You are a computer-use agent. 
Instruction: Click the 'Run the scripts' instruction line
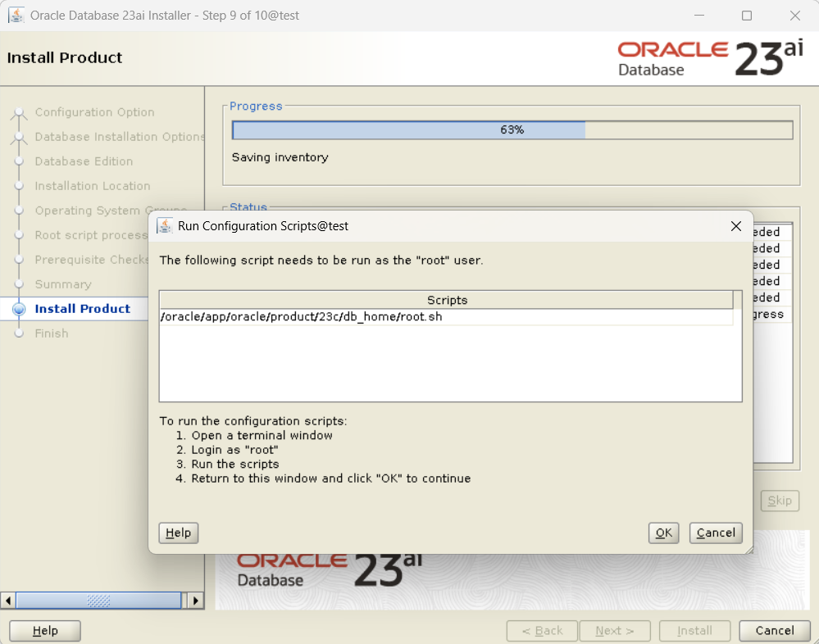tap(235, 464)
